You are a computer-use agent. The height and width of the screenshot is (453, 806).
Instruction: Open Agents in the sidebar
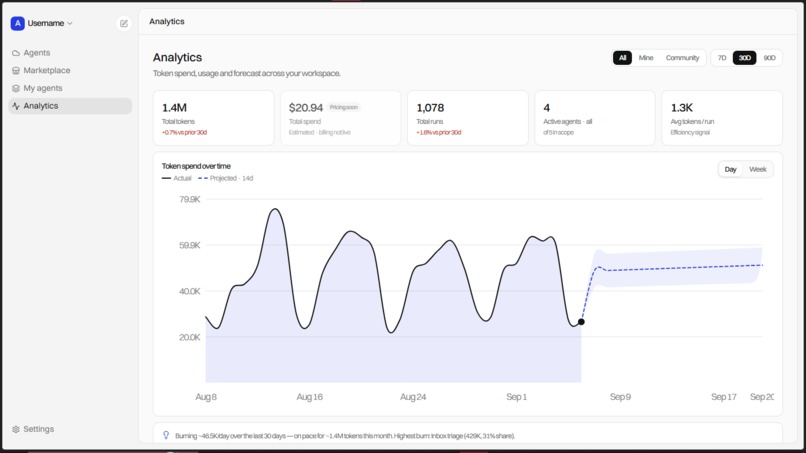pos(70,53)
